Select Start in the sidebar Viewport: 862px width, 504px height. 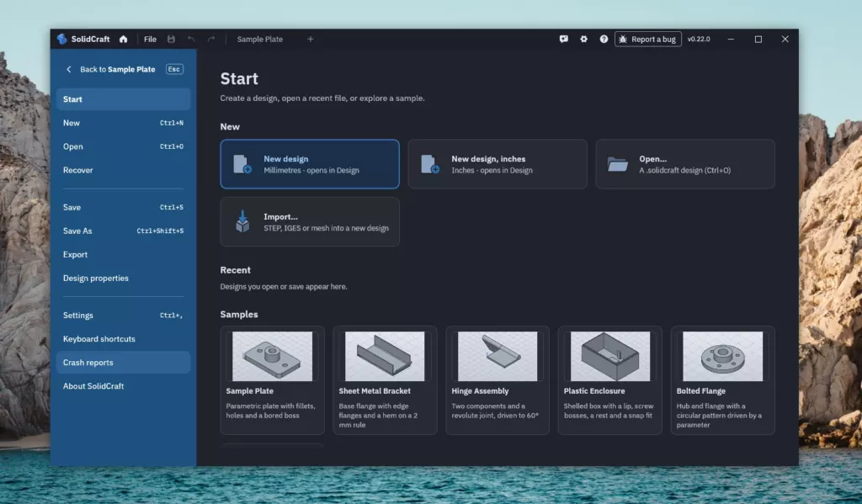(x=123, y=99)
